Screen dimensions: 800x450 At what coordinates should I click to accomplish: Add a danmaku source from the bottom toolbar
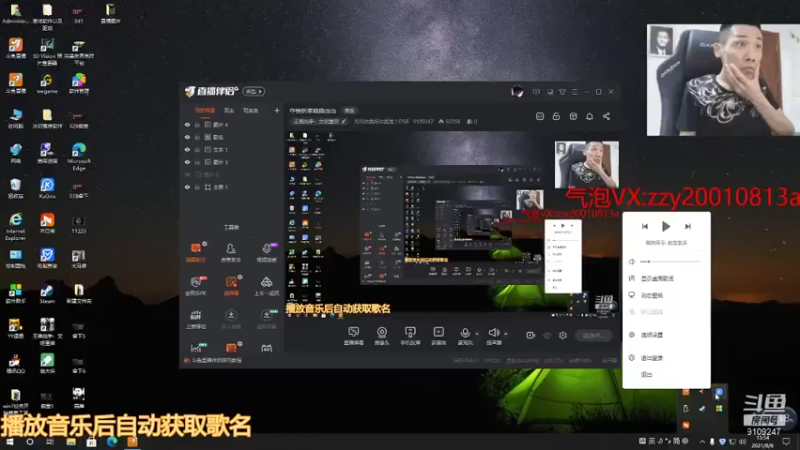point(354,336)
